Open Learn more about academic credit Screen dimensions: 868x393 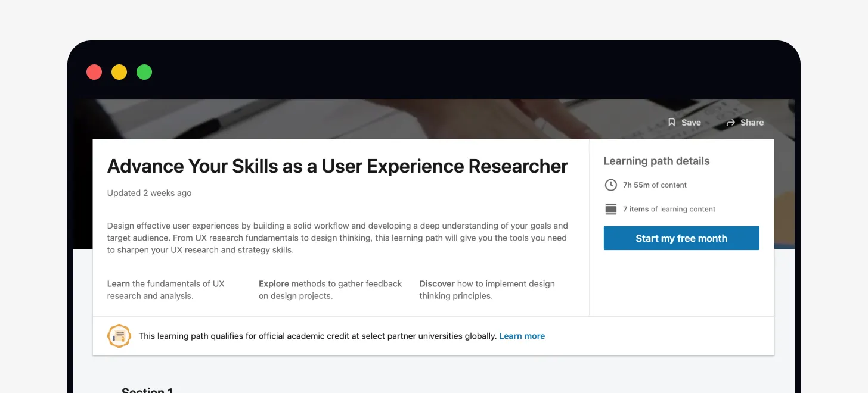point(522,335)
